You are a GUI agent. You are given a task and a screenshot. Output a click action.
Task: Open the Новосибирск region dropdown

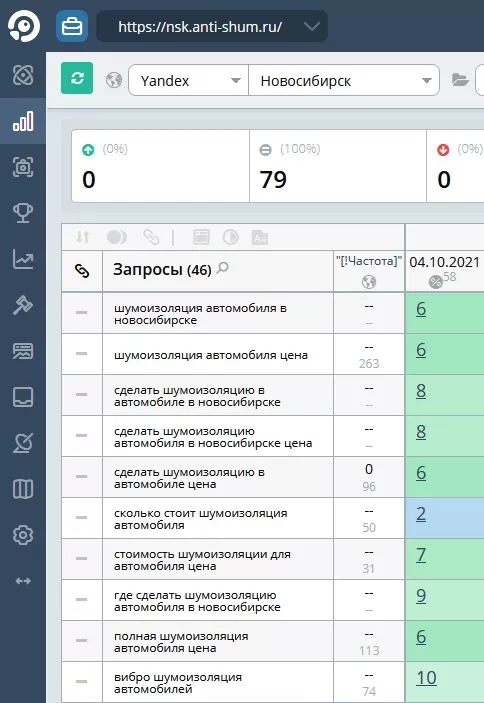click(344, 80)
